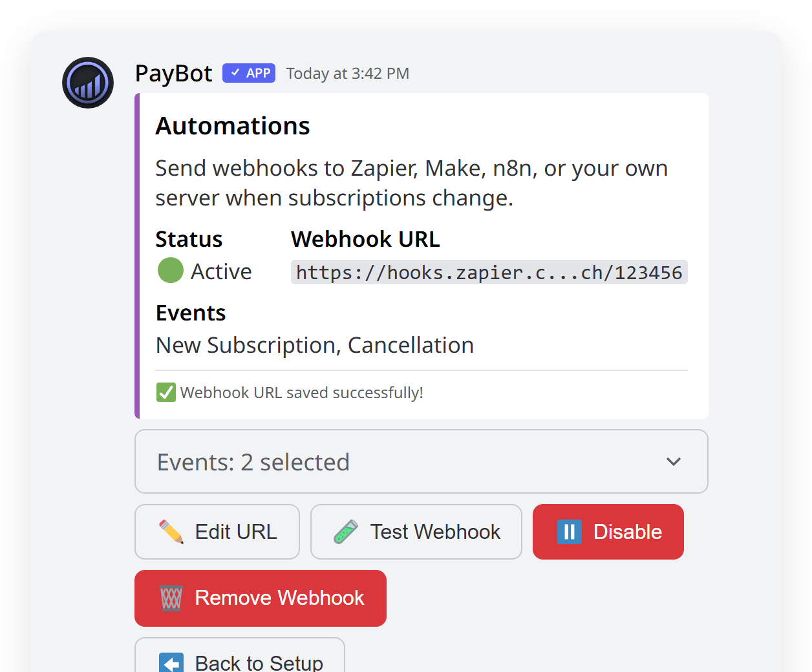Select the truncated Zapier webhook URL text
Image resolution: width=812 pixels, height=672 pixels.
click(x=489, y=272)
